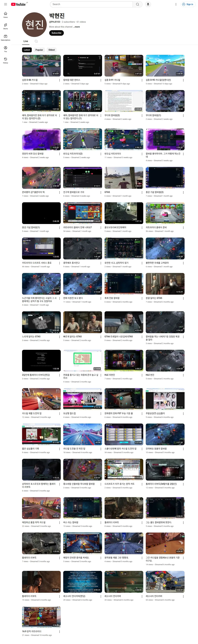Image resolution: width=198 pixels, height=644 pixels.
Task: Open video titled 카드릴 도전을 안 외친 탑
Action: coord(74,449)
